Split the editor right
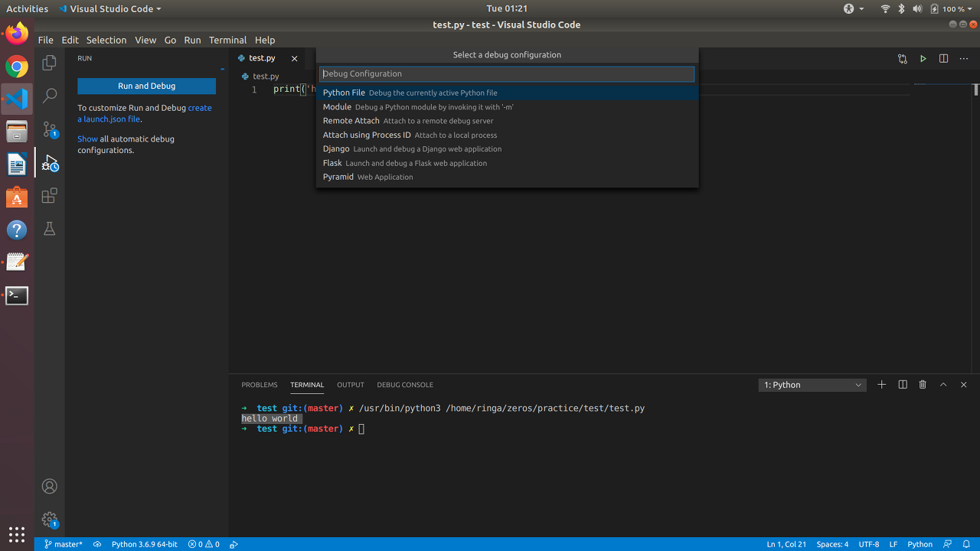 click(x=943, y=58)
